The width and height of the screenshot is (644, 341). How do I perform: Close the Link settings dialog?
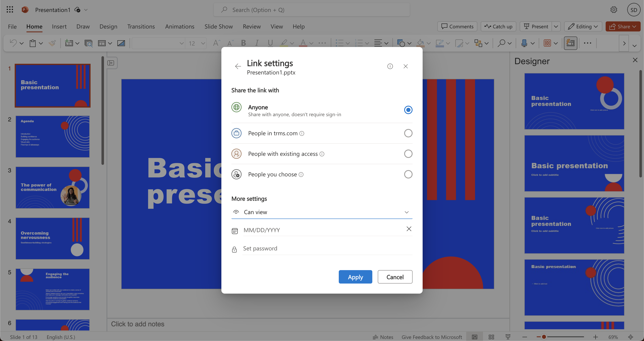coord(405,66)
